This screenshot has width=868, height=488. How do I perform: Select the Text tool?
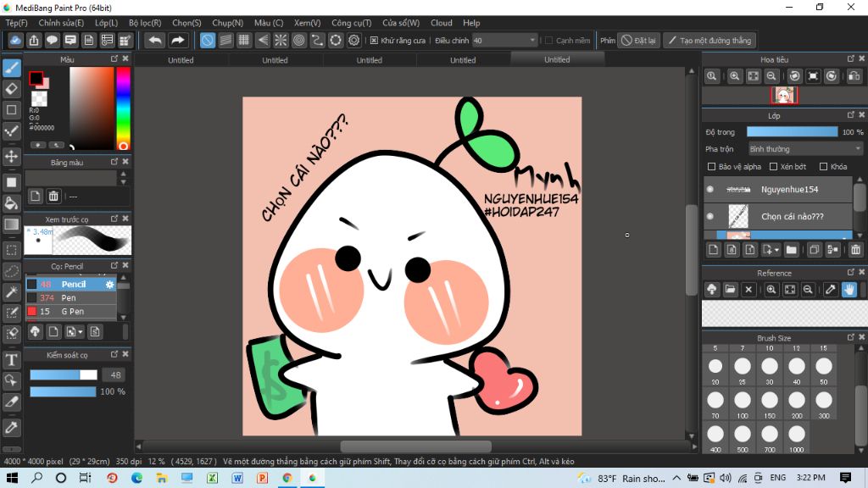(12, 360)
